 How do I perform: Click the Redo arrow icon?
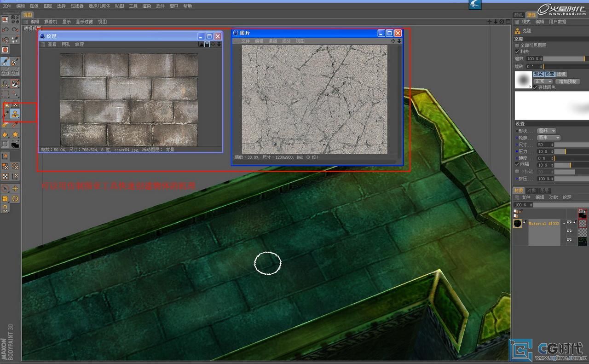coord(15,30)
